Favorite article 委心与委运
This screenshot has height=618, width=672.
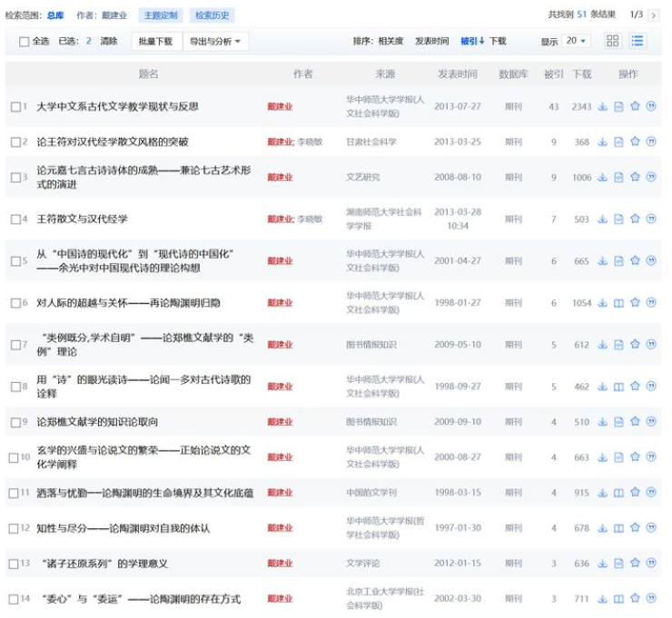click(635, 598)
